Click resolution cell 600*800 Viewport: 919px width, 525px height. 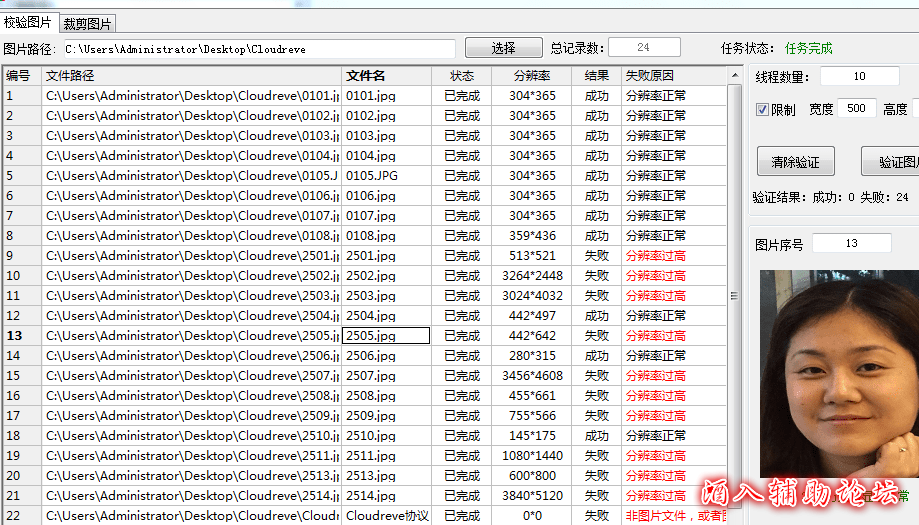pyautogui.click(x=532, y=476)
